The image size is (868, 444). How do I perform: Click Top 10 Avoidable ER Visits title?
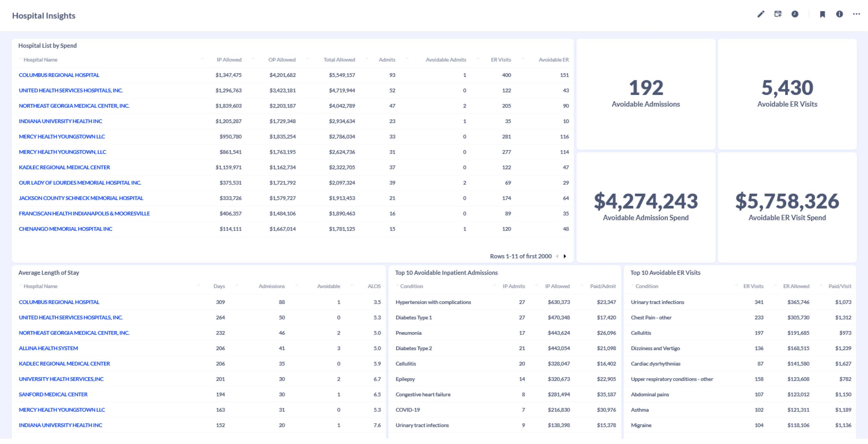[665, 273]
